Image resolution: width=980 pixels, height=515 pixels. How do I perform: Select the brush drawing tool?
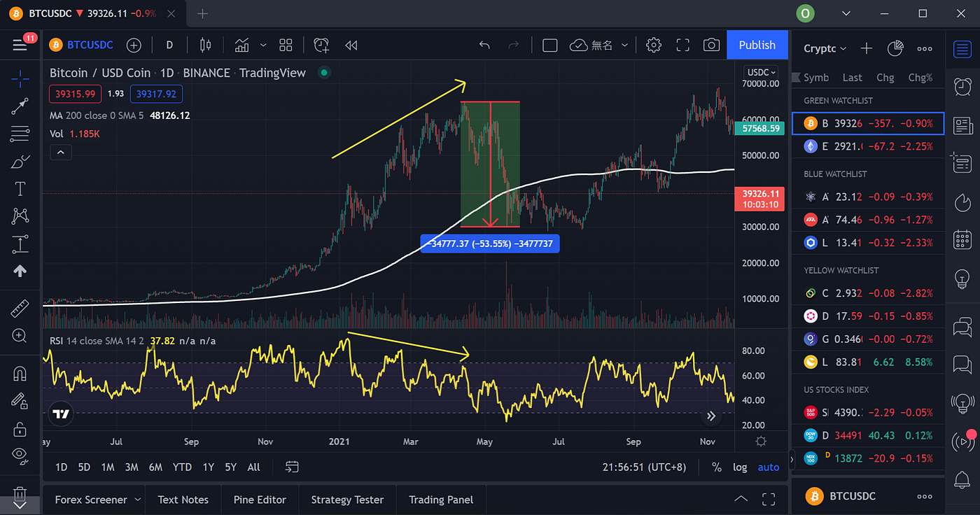point(20,162)
